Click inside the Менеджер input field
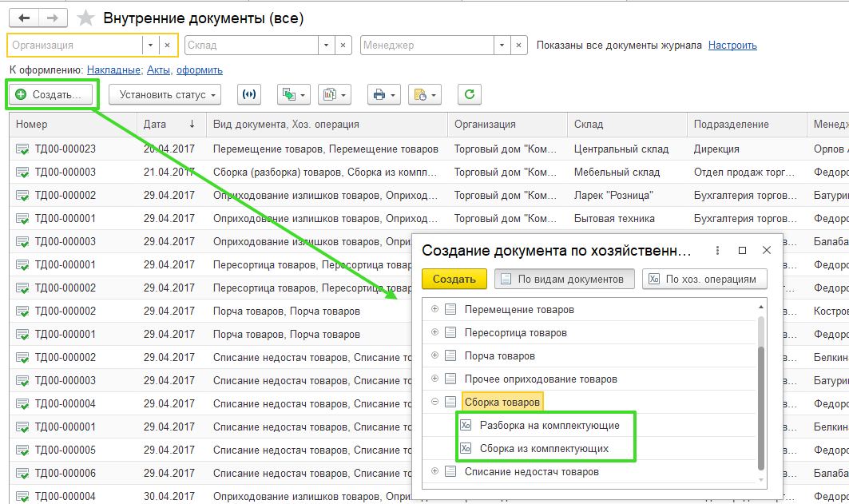Screen dimensions: 849x504 427,46
